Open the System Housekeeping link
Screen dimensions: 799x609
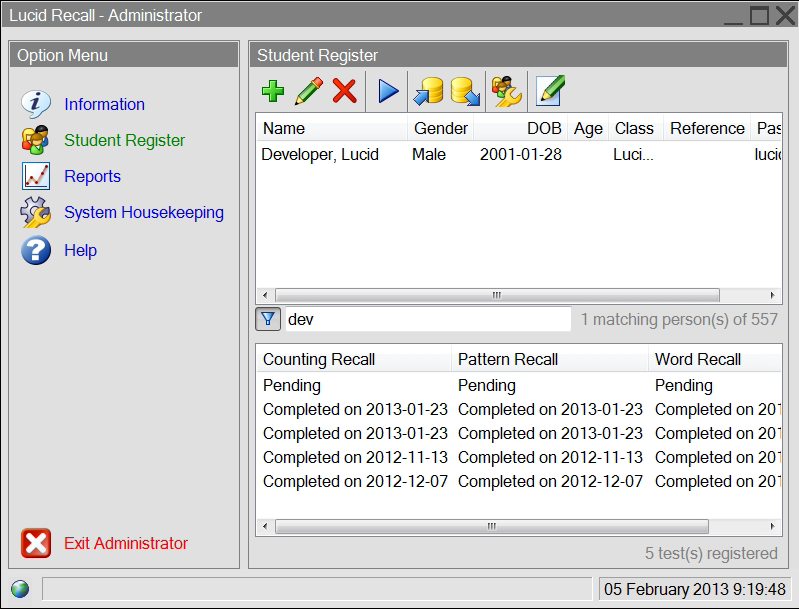(144, 213)
